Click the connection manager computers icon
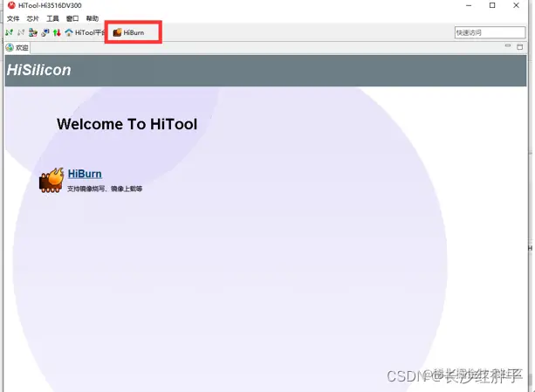Image resolution: width=535 pixels, height=392 pixels. pyautogui.click(x=33, y=32)
